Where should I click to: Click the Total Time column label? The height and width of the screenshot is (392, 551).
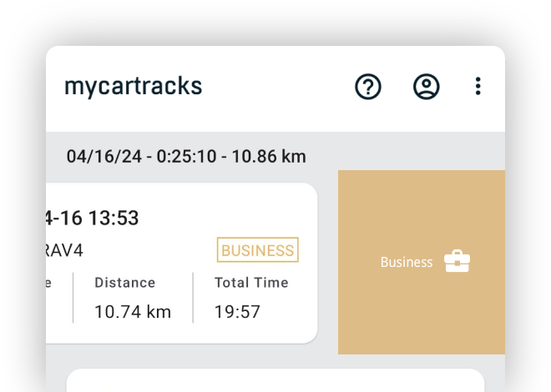point(251,283)
